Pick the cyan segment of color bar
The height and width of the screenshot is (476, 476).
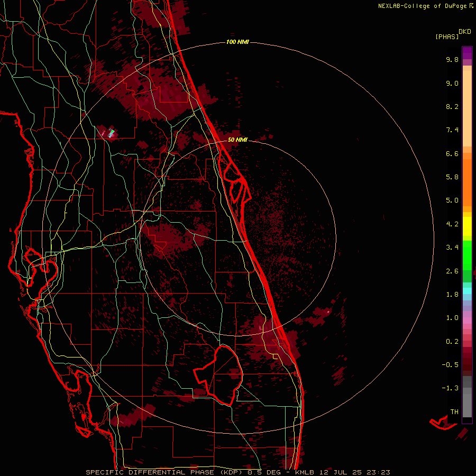467,291
